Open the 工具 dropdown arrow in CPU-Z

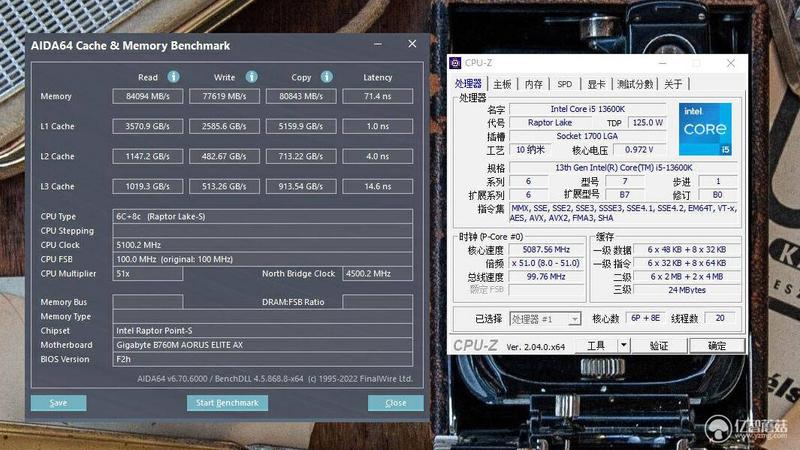624,345
